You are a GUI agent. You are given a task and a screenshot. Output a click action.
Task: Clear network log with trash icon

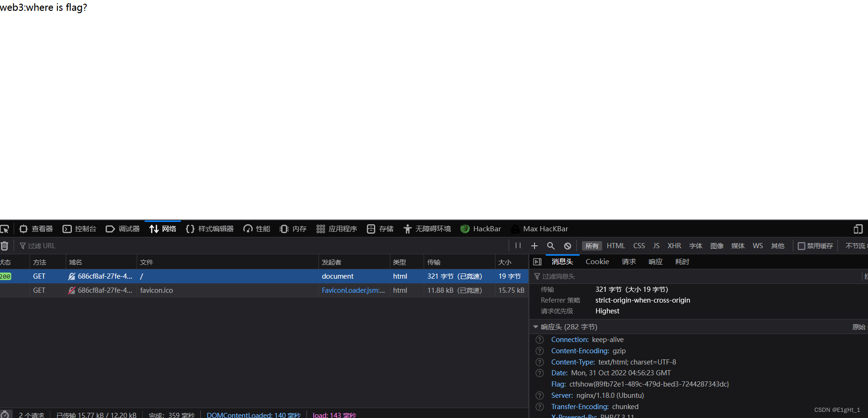[x=5, y=246]
